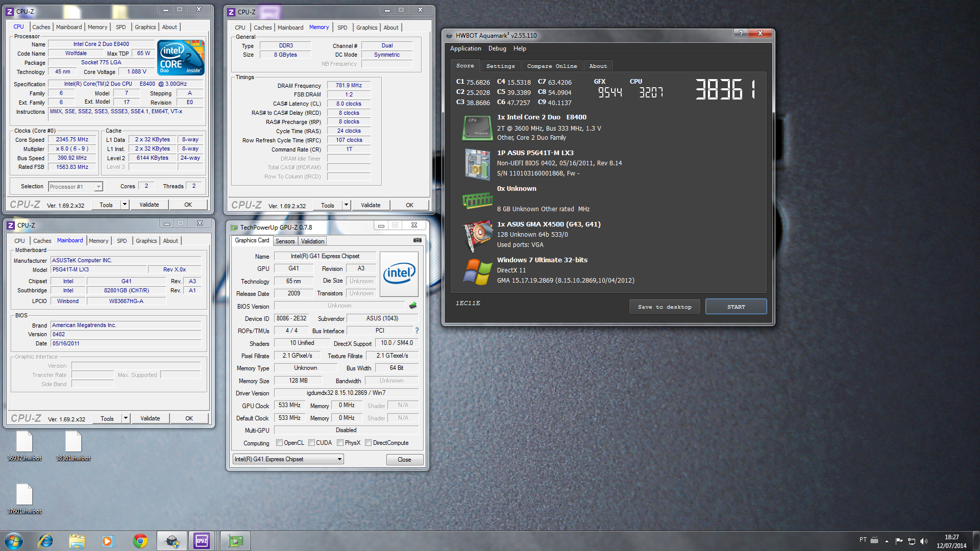
Task: Open Tools dropdown arrow in CPU tab window
Action: (125, 205)
